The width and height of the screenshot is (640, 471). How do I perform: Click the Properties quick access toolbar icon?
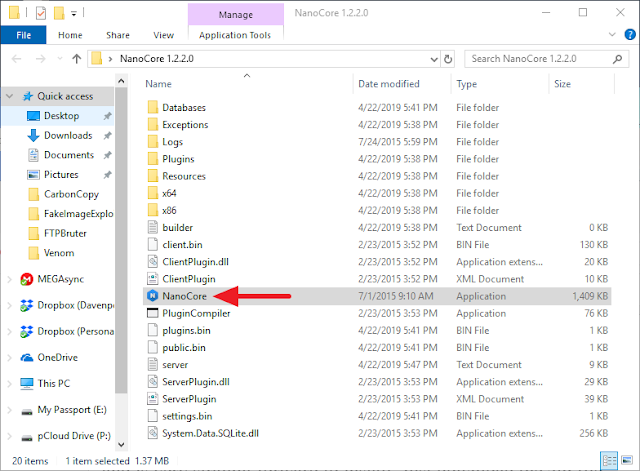(41, 13)
